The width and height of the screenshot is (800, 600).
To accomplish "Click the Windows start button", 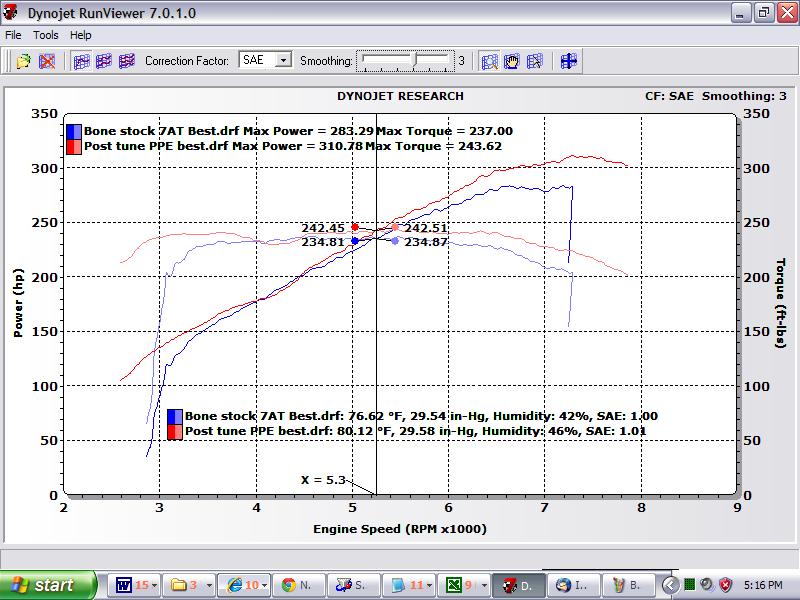I will [x=48, y=585].
